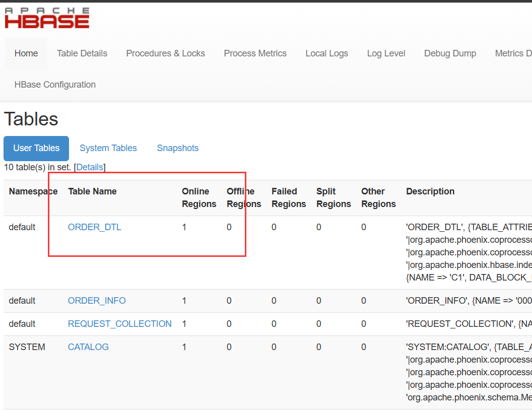The height and width of the screenshot is (412, 532).
Task: Click the Tables heading
Action: click(x=31, y=119)
